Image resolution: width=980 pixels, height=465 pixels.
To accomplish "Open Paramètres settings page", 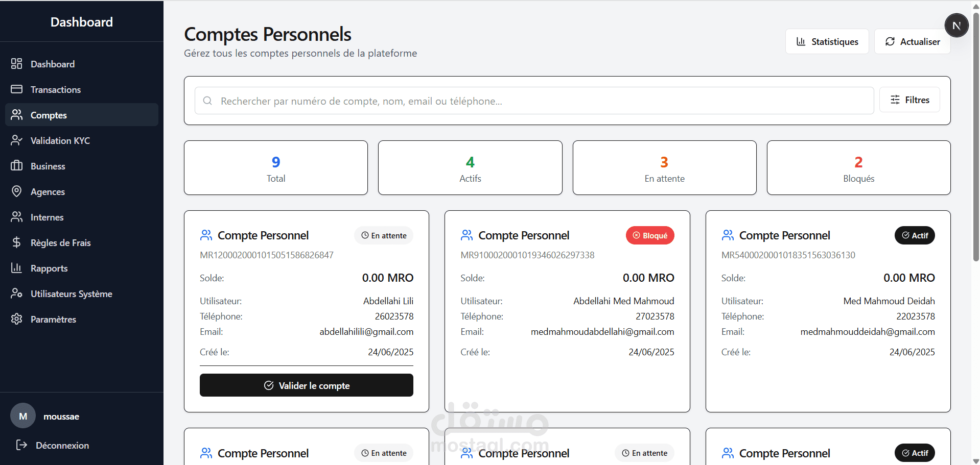I will (82, 319).
